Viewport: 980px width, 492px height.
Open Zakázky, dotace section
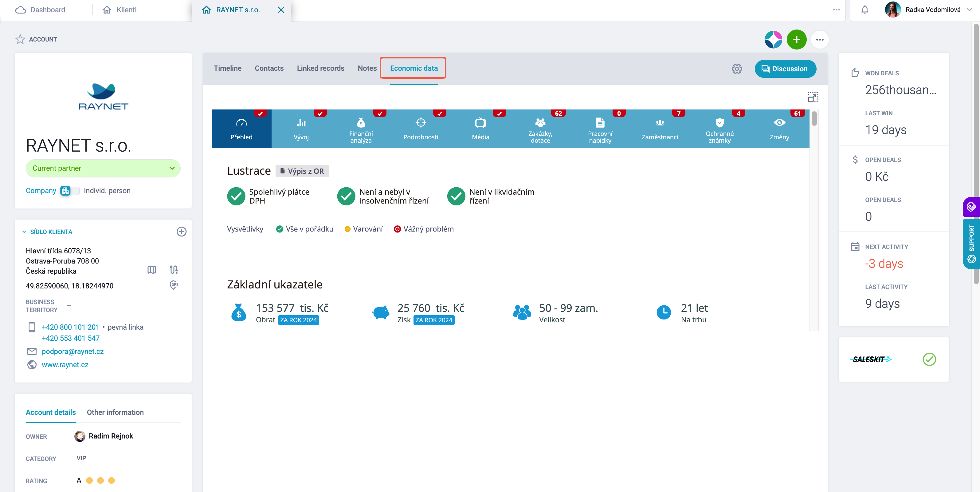(x=540, y=129)
